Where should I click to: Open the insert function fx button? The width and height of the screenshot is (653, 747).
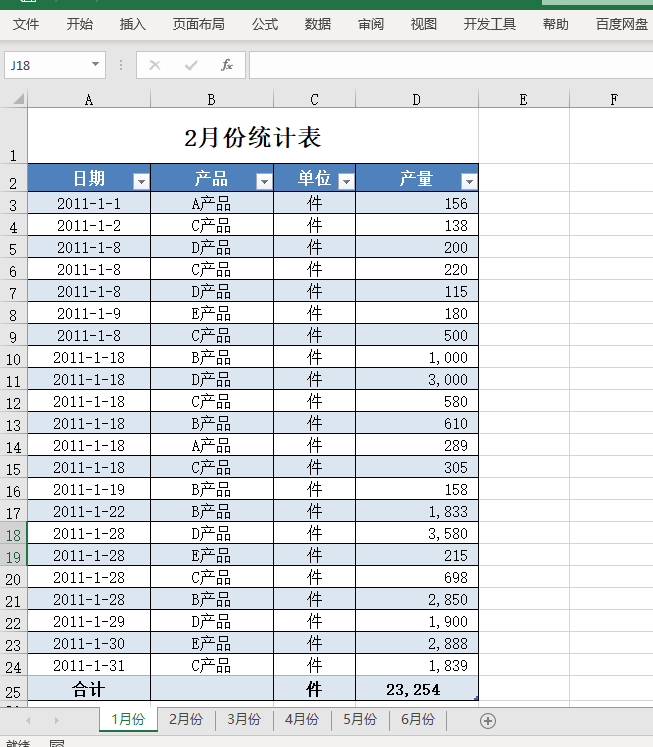(227, 65)
